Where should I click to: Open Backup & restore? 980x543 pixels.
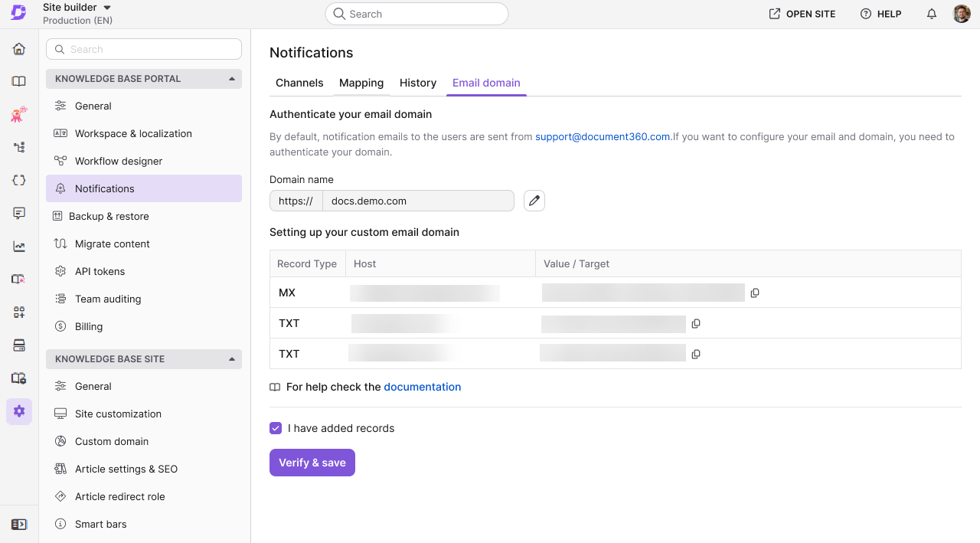(x=144, y=216)
